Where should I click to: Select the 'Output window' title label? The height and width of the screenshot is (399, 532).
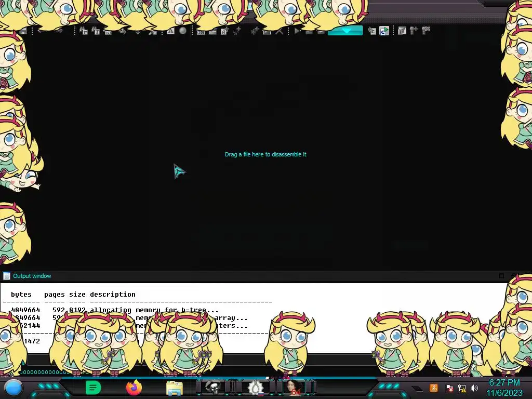coord(32,276)
